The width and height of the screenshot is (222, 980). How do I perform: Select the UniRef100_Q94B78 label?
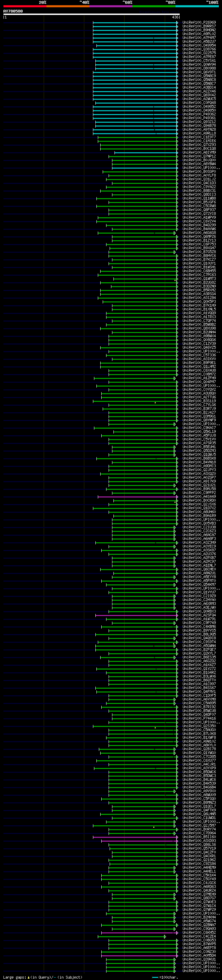point(199,125)
